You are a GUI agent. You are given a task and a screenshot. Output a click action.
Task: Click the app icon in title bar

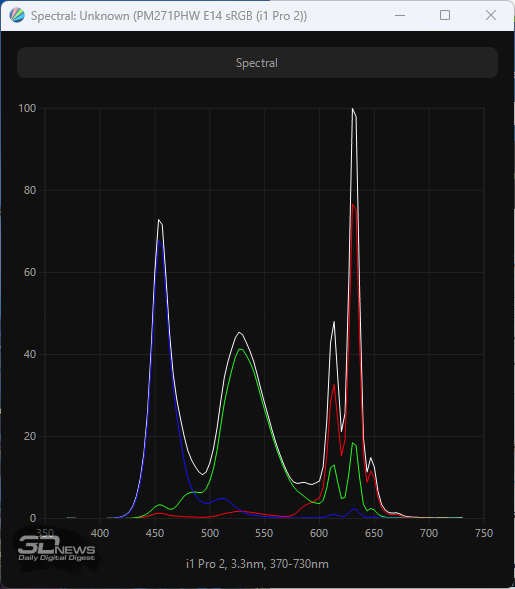coord(17,16)
